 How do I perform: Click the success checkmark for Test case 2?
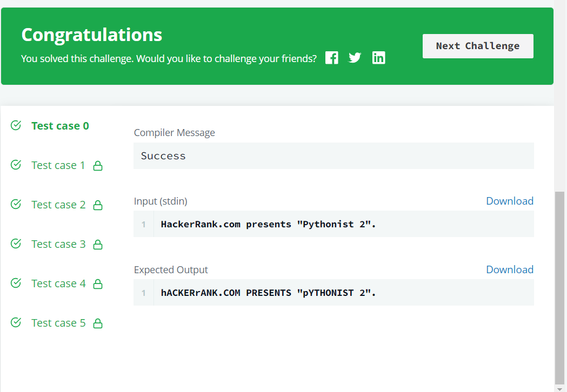coord(15,204)
